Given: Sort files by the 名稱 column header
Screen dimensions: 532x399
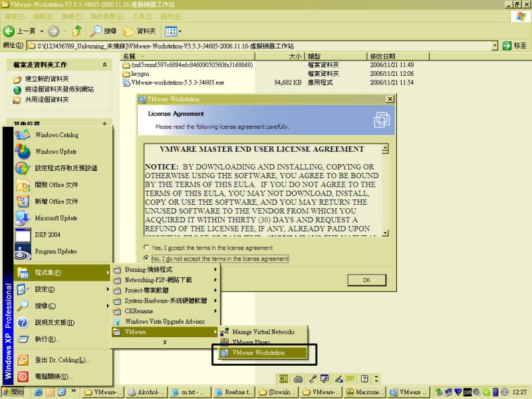Looking at the screenshot, I should (188, 56).
